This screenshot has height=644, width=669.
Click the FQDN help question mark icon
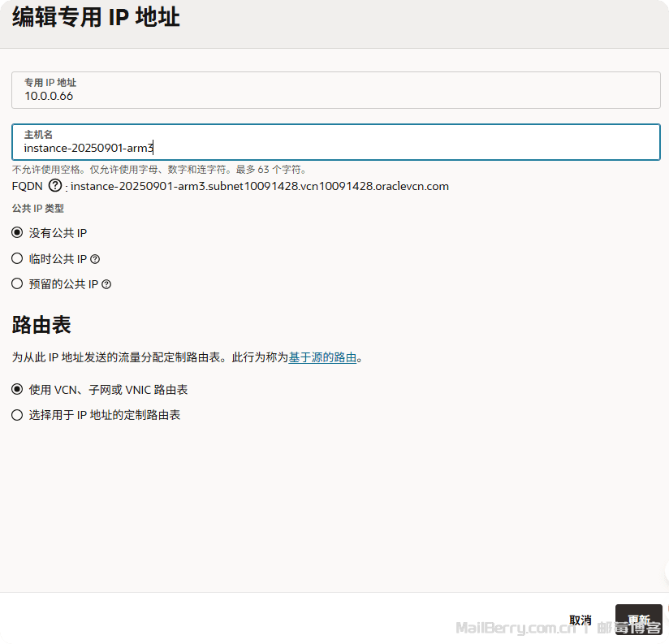(x=55, y=186)
